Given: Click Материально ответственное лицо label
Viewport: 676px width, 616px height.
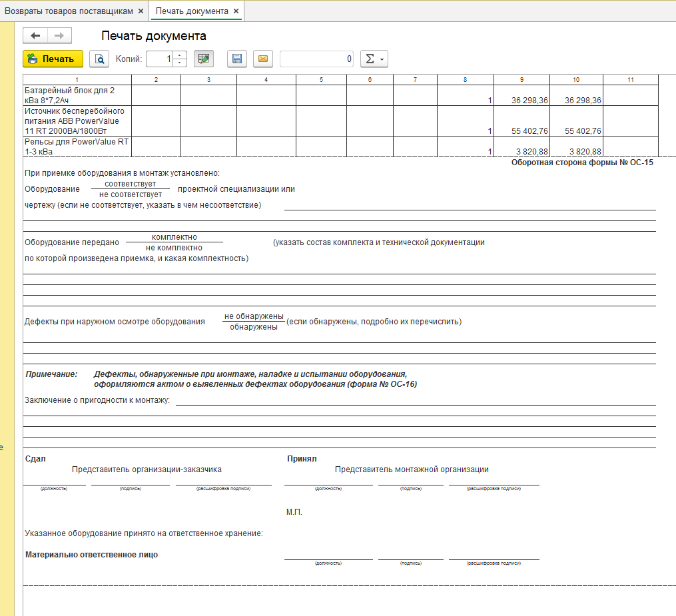Looking at the screenshot, I should coord(91,555).
